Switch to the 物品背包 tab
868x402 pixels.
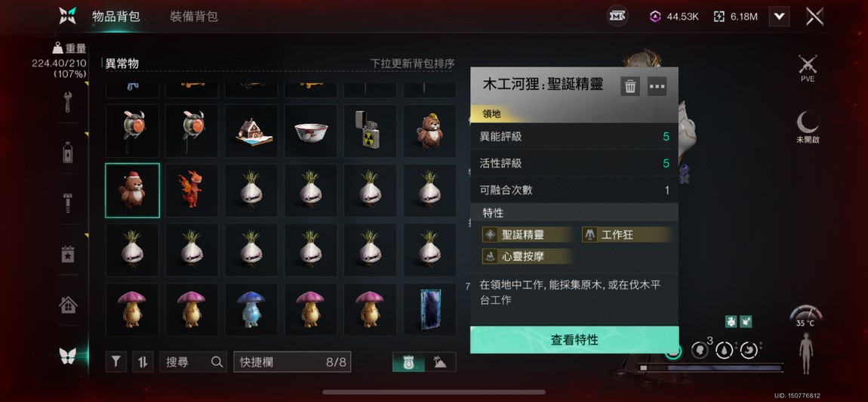[115, 17]
